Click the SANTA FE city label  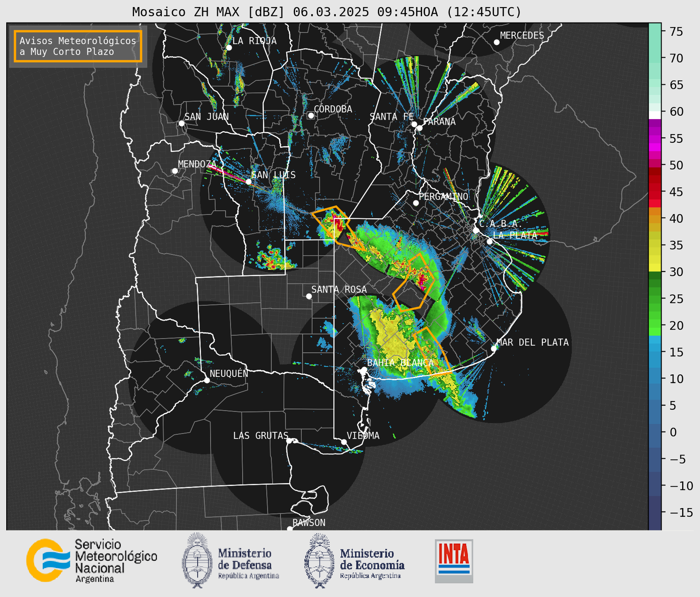(x=392, y=117)
